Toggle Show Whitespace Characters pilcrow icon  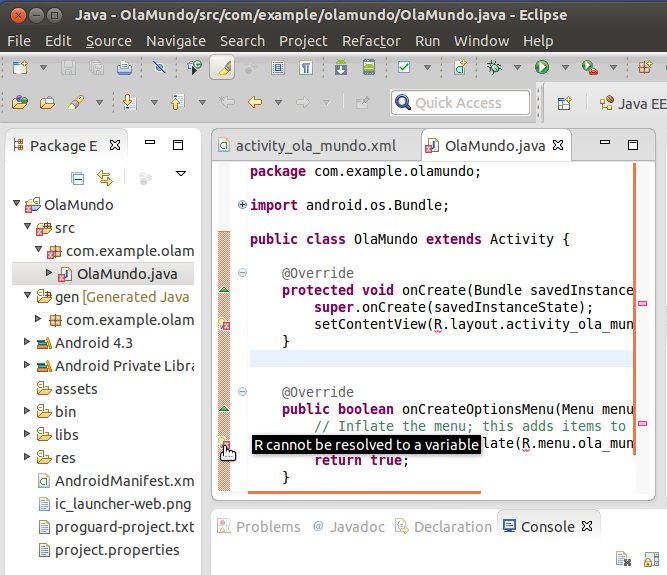click(306, 67)
